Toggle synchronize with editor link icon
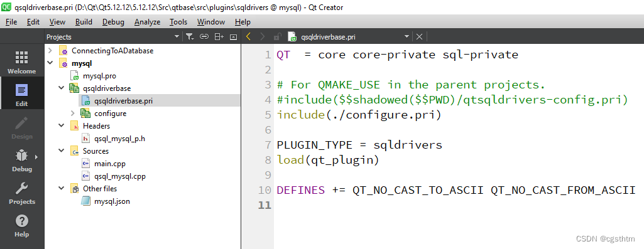This screenshot has width=644, height=249. [x=204, y=37]
